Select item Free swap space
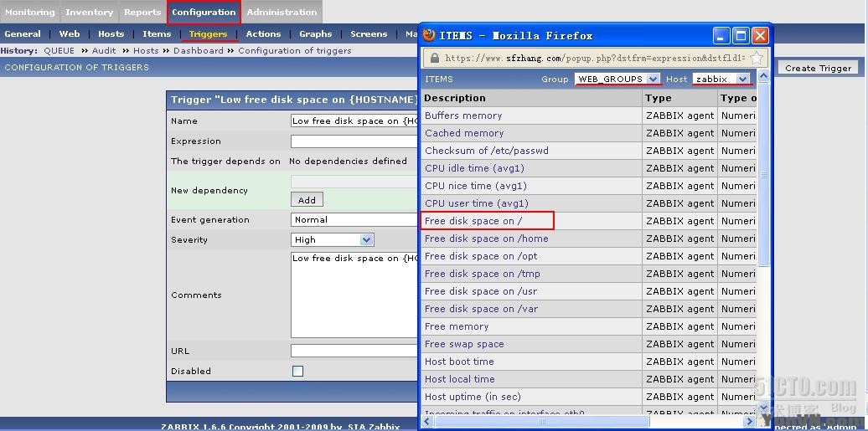The image size is (868, 431). 464,344
